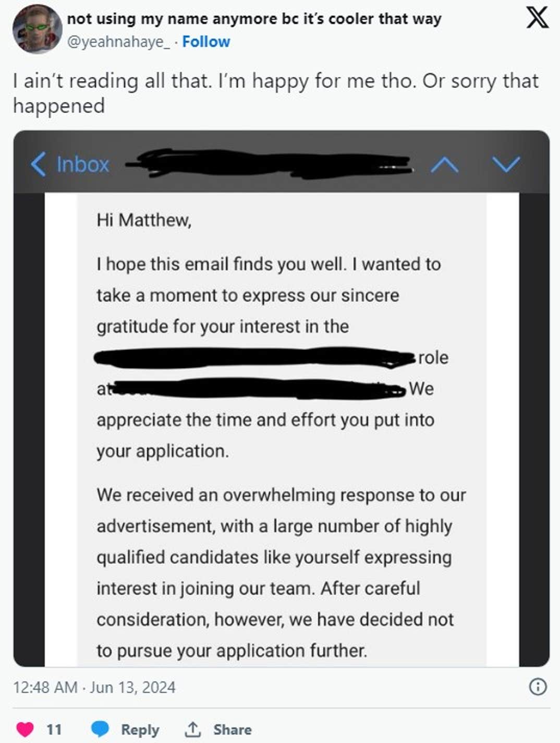Viewport: 560px width, 743px height.
Task: Click the Reply text label
Action: click(140, 729)
